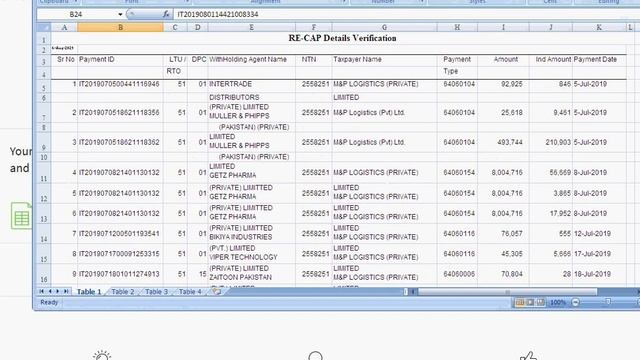
Task: Click the Select All corner of the grid
Action: pyautogui.click(x=44, y=27)
